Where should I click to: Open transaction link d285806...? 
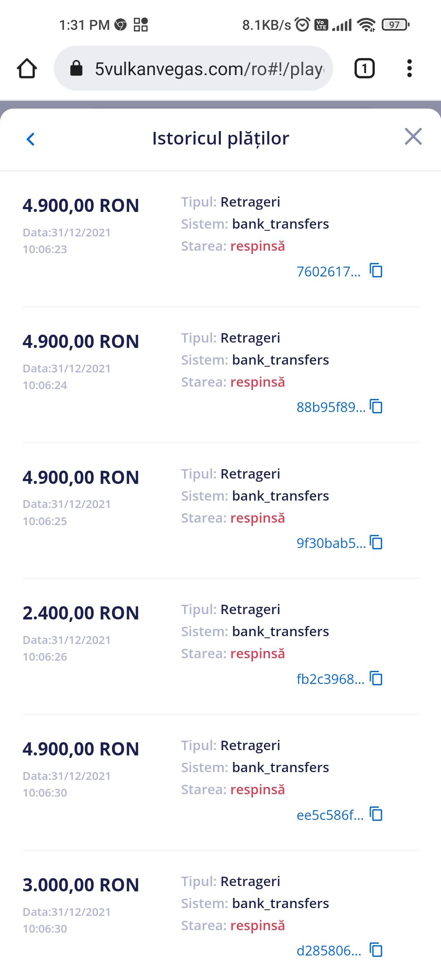tap(329, 951)
